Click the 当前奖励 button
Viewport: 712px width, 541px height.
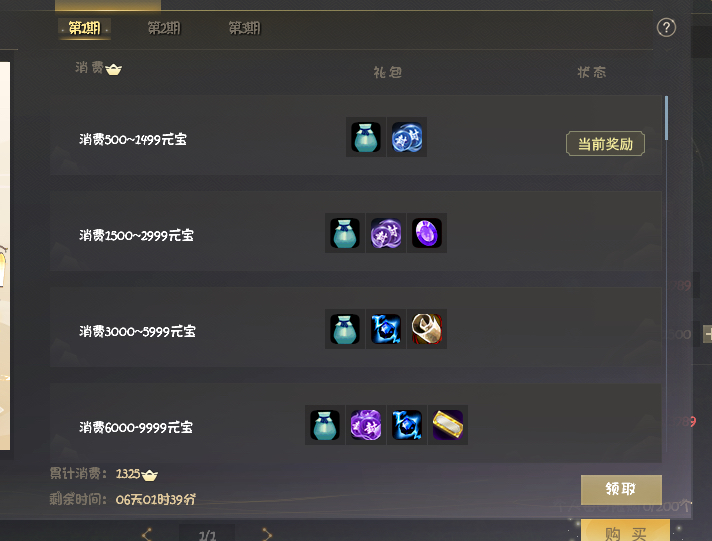(605, 144)
